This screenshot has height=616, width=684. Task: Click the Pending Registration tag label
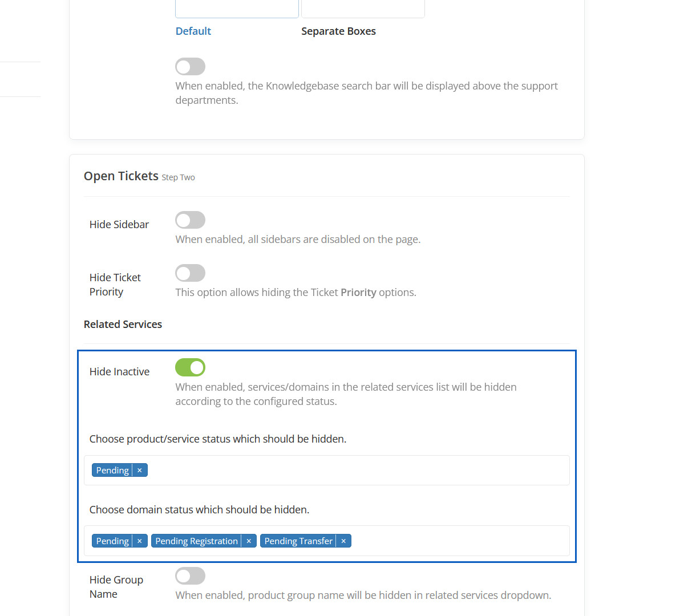pyautogui.click(x=196, y=541)
